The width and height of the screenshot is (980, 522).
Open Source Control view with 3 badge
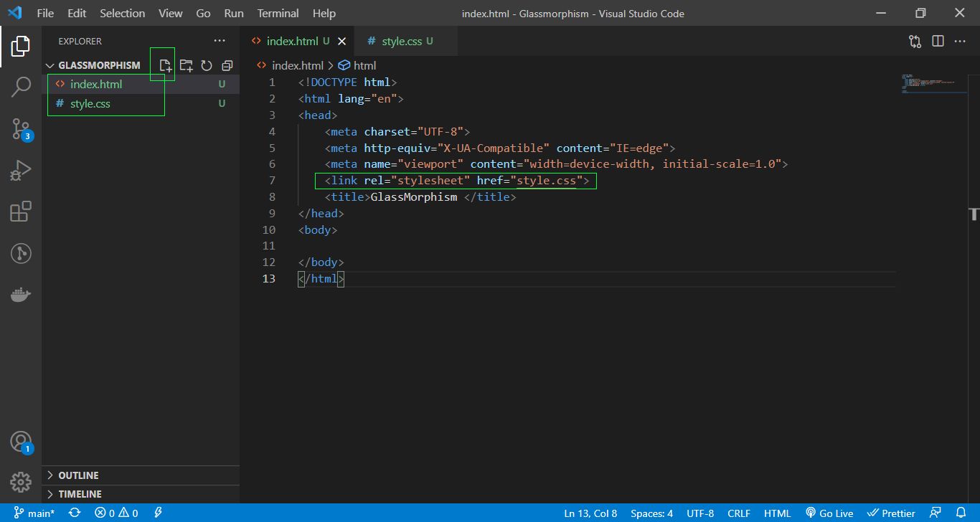[22, 130]
